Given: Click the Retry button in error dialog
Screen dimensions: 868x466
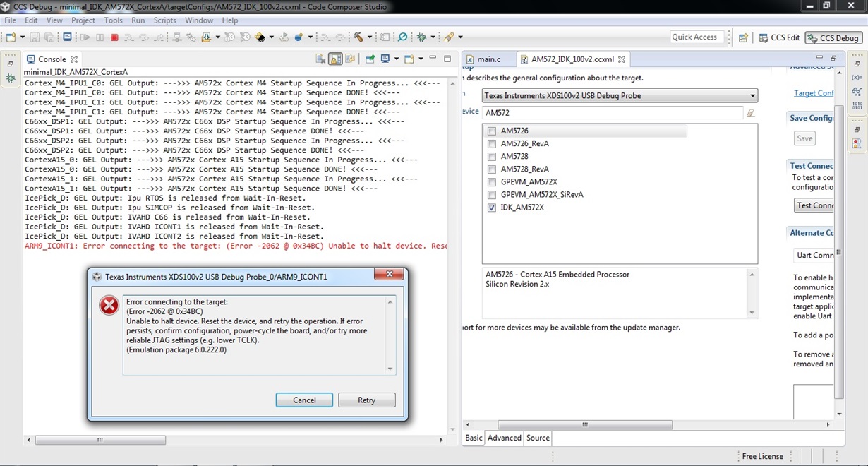Looking at the screenshot, I should [x=367, y=400].
